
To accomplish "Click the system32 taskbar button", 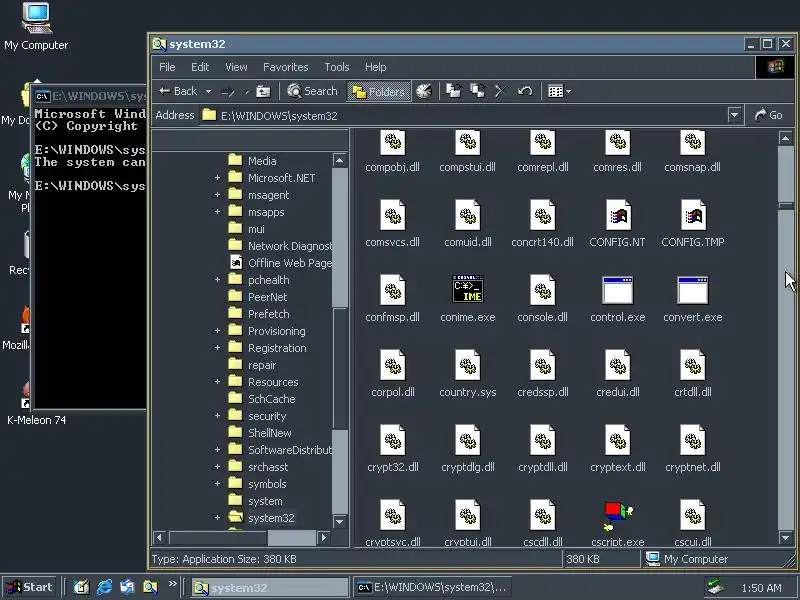I will coord(270,588).
